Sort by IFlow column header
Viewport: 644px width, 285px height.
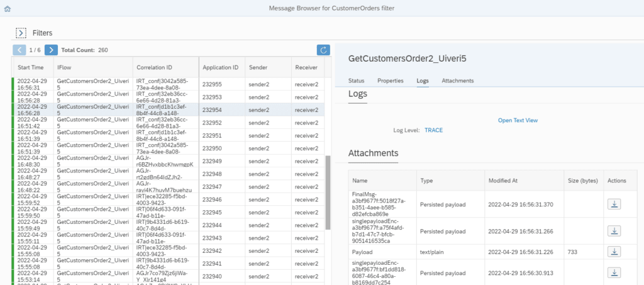93,67
